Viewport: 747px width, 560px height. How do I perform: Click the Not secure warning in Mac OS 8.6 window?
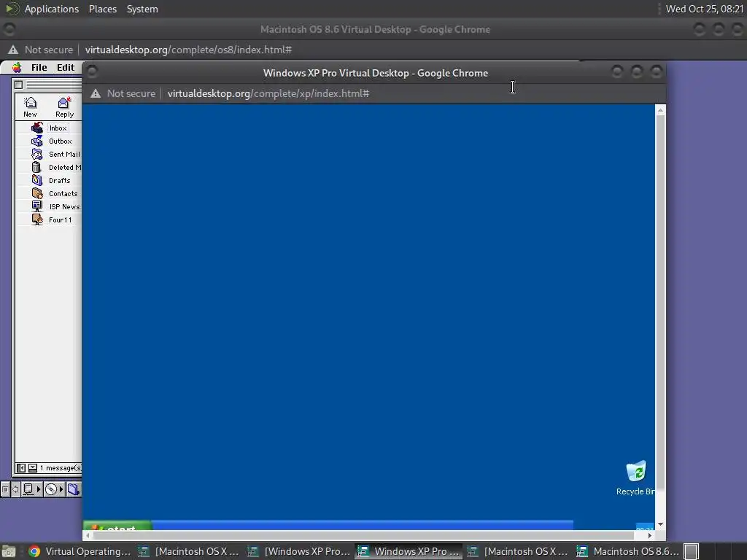click(42, 50)
